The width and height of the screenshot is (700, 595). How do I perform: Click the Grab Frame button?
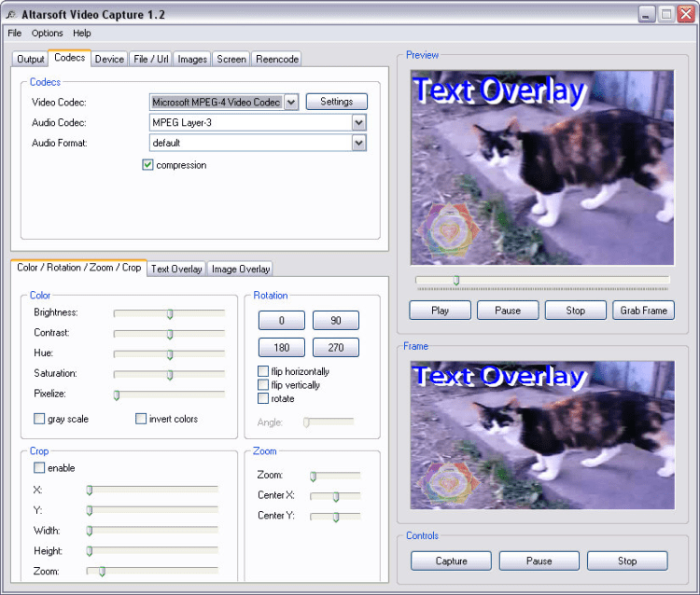coord(643,311)
